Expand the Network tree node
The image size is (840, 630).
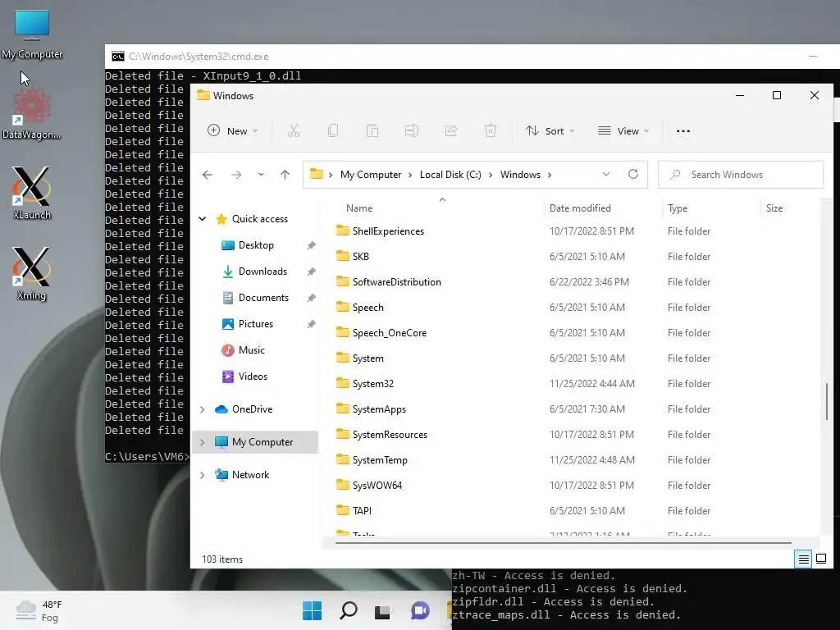click(x=202, y=475)
